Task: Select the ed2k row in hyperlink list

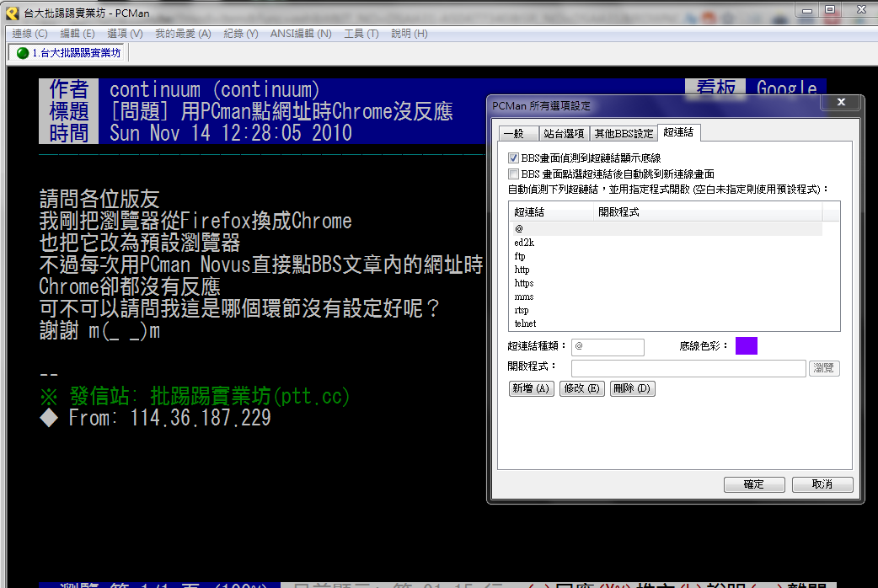Action: 667,243
